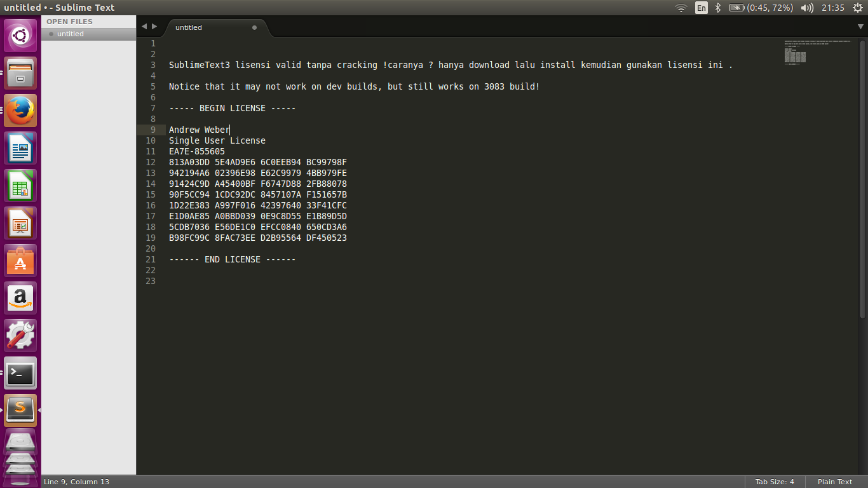
Task: Click line number 21 in the gutter
Action: pos(151,259)
